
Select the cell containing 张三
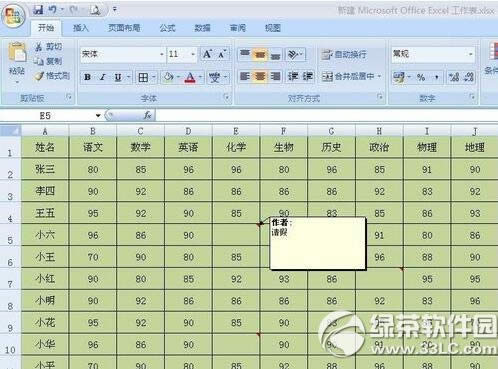point(45,169)
